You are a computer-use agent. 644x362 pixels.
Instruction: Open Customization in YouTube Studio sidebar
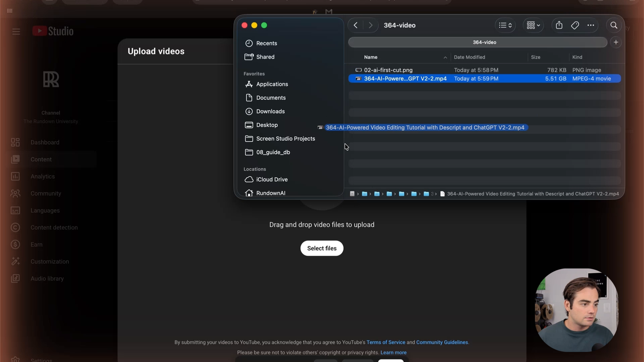click(x=50, y=261)
